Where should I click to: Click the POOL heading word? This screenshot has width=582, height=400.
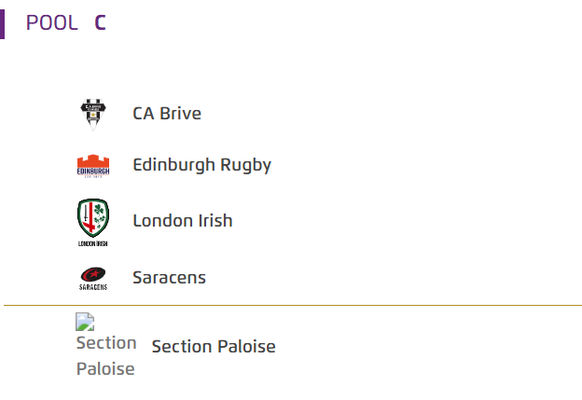click(x=52, y=23)
